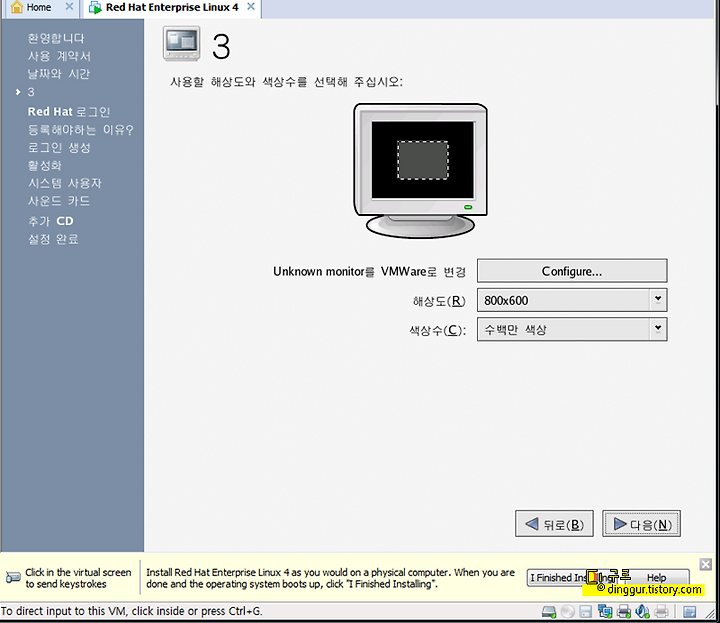Click the monitor preview image

coord(420,170)
